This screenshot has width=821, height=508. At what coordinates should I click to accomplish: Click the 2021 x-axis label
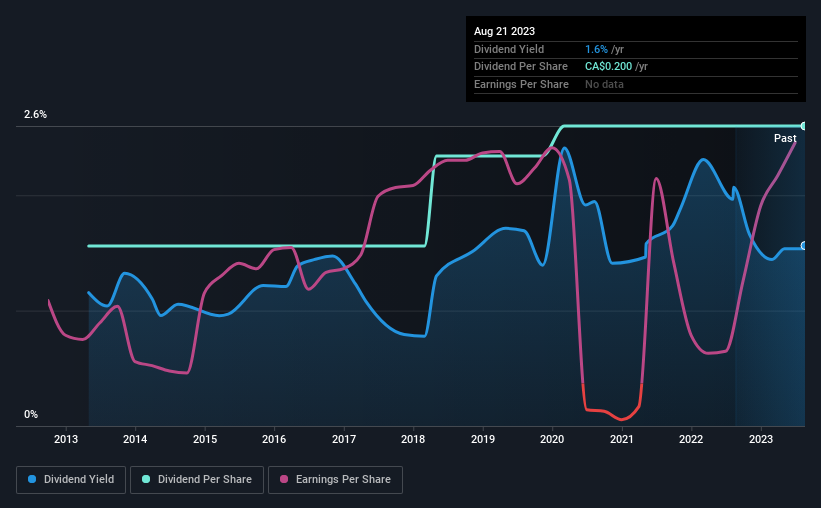pos(622,439)
